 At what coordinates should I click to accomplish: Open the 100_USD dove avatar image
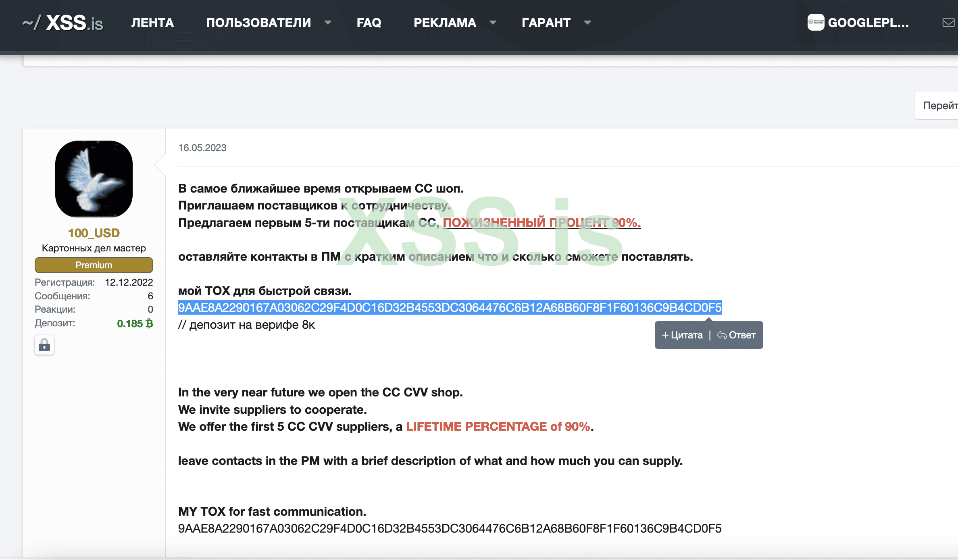pos(94,179)
